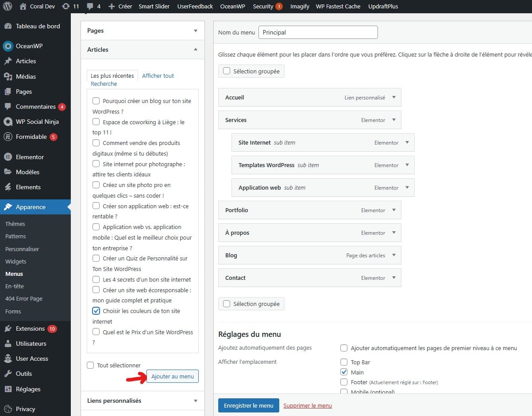Viewport: 532px width, 416px height.
Task: Click the OceanWP sidebar icon
Action: click(x=8, y=46)
